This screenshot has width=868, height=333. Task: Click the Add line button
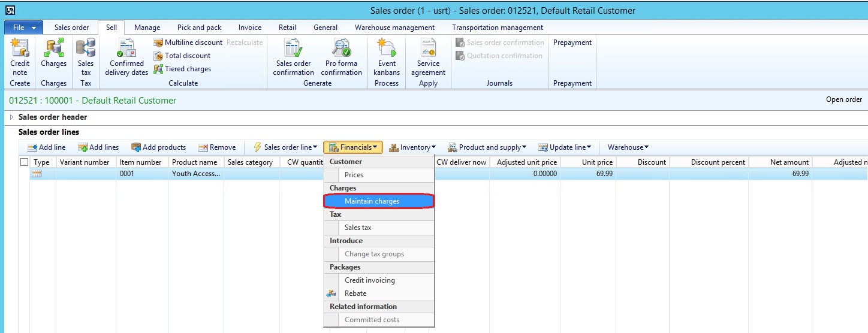47,147
